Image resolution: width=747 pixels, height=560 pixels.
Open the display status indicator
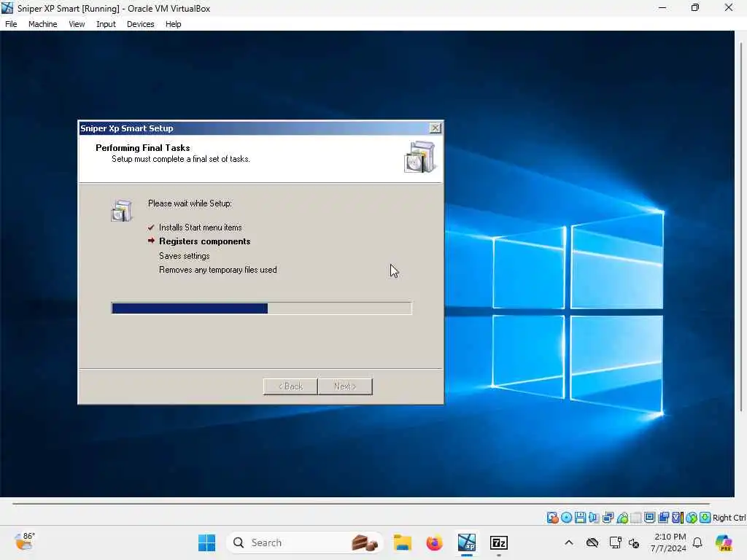[649, 518]
